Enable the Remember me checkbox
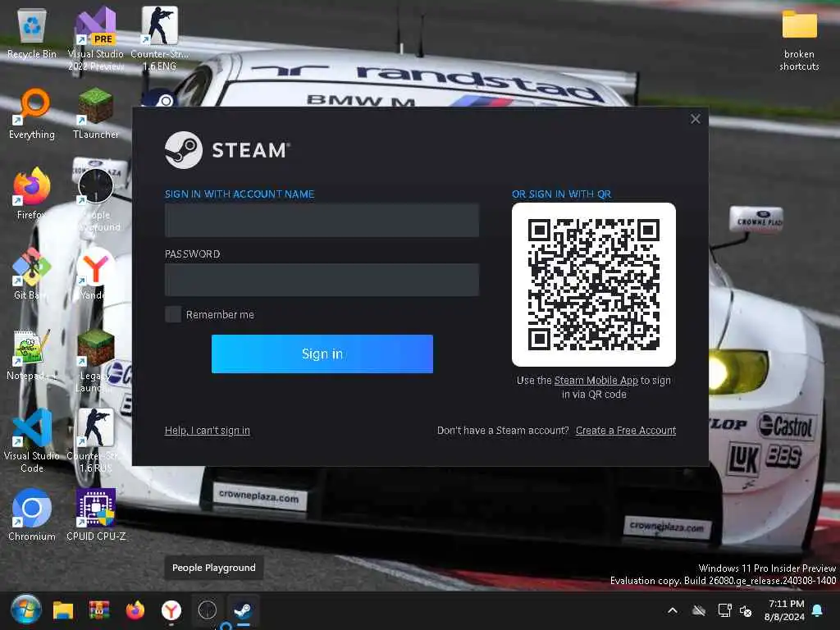Screen dimensions: 840x630 (x=172, y=314)
